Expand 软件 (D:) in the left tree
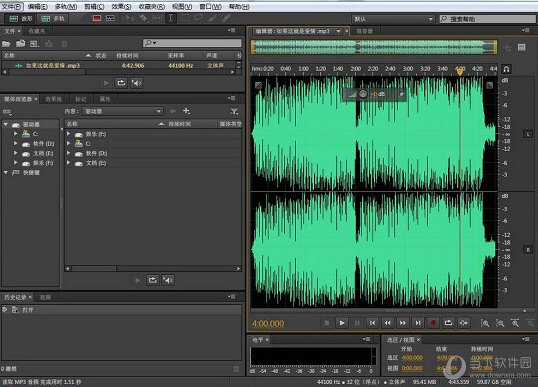 [x=15, y=143]
